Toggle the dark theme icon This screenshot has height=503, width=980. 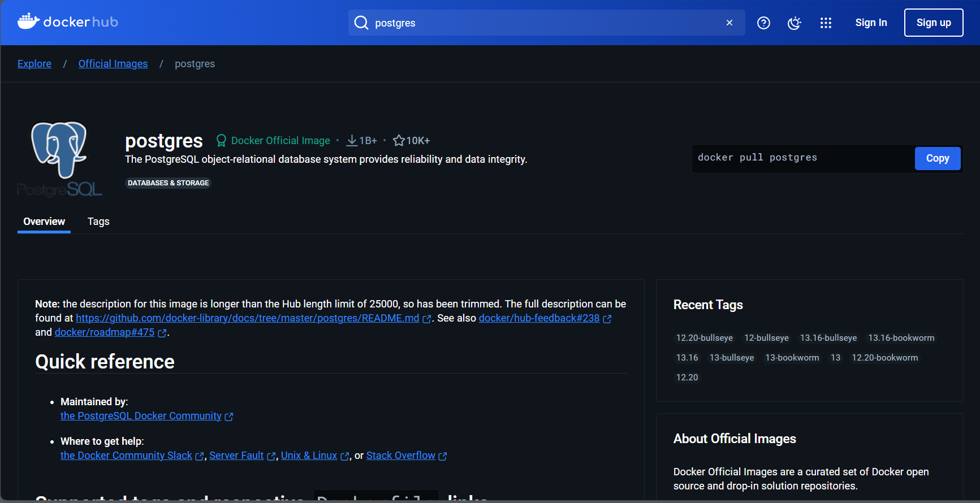[x=795, y=23]
